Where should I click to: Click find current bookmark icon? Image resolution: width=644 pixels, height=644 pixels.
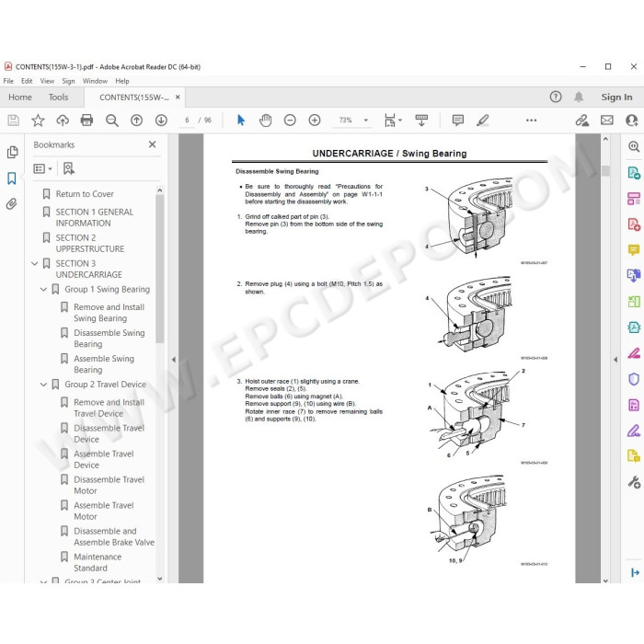69,168
